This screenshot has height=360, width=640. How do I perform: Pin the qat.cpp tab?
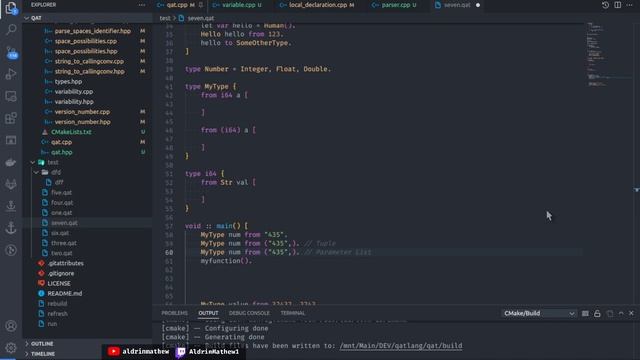click(x=201, y=5)
